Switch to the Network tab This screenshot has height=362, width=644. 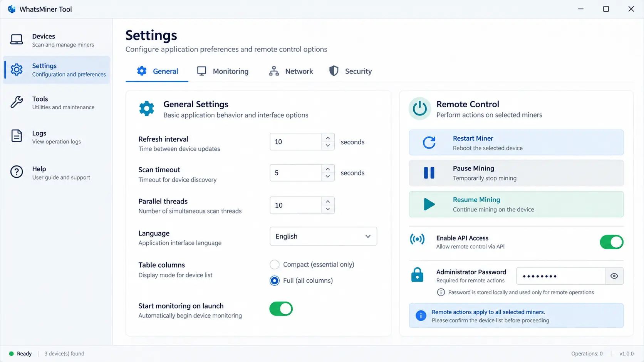pos(291,71)
